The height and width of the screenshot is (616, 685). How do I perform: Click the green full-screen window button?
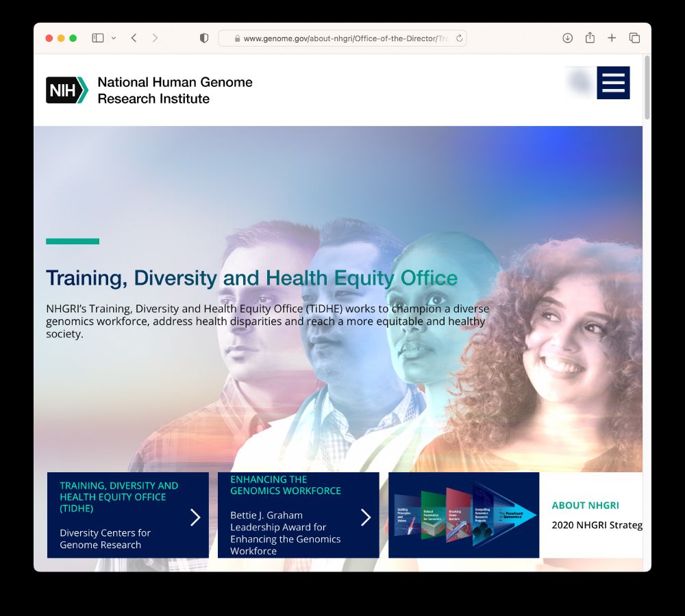[x=73, y=38]
